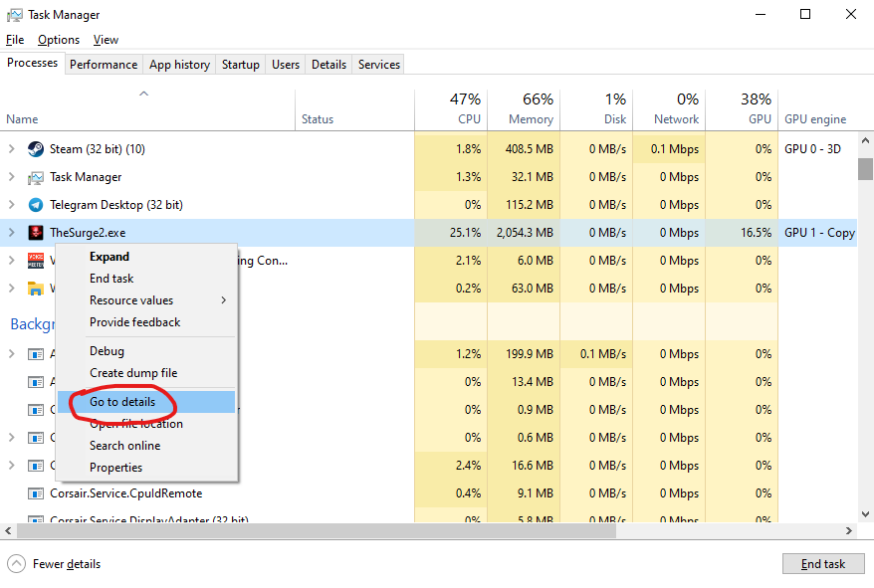Click the TheSurge2.exe game icon
Screen dimensions: 874x588
pos(36,233)
